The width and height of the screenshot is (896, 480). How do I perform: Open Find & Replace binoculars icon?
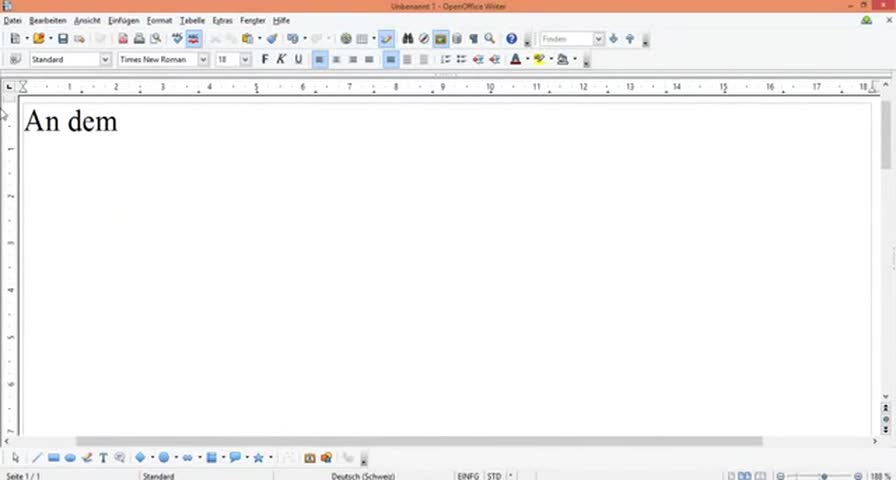click(x=407, y=39)
